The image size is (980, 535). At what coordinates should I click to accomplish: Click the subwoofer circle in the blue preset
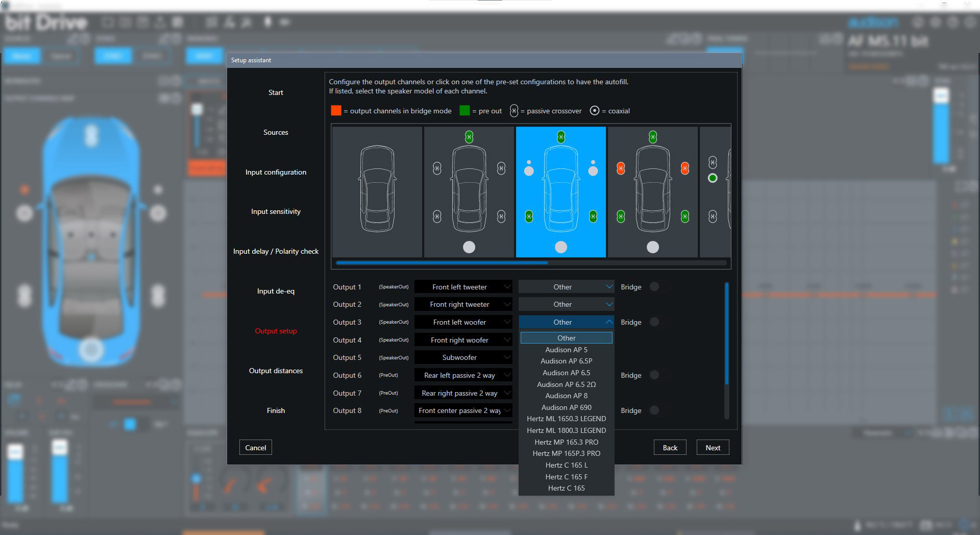(561, 247)
